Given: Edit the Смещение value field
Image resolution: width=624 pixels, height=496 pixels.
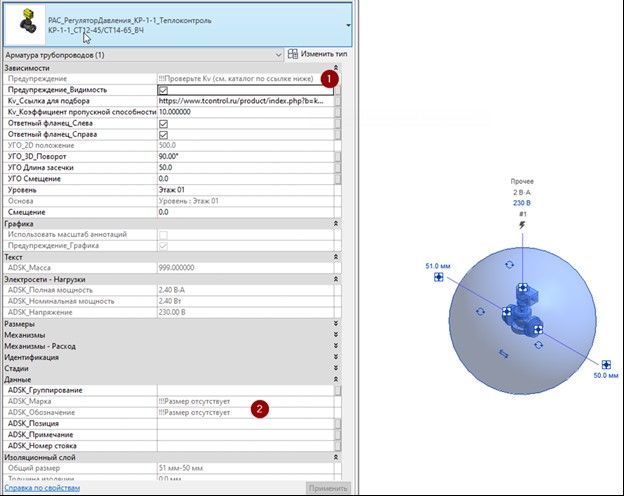Looking at the screenshot, I should pyautogui.click(x=246, y=212).
